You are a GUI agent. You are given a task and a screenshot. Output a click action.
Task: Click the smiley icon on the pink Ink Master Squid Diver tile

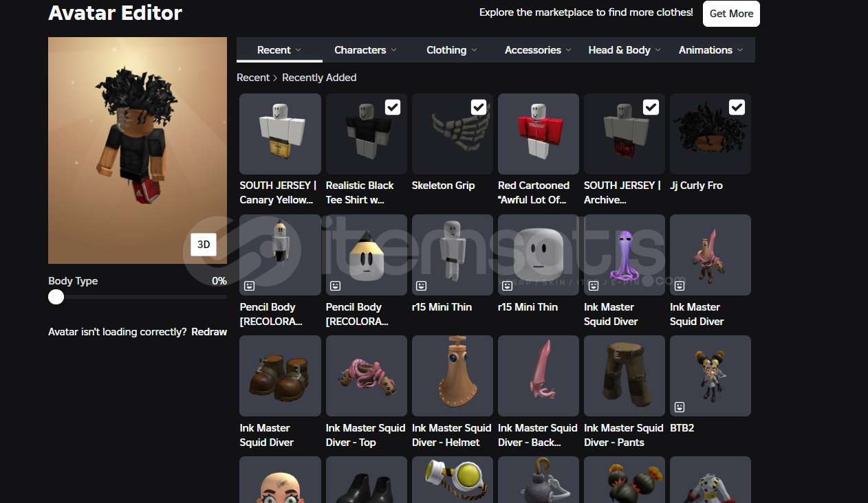[680, 285]
